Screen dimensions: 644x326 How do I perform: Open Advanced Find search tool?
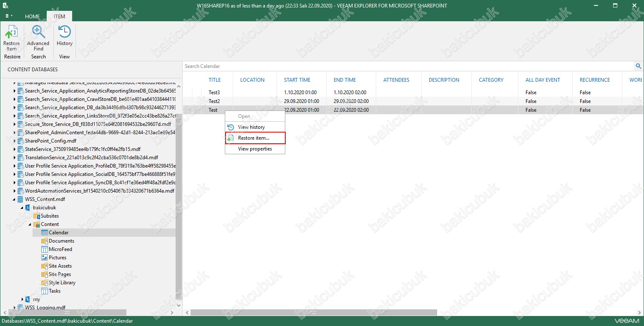tap(38, 38)
